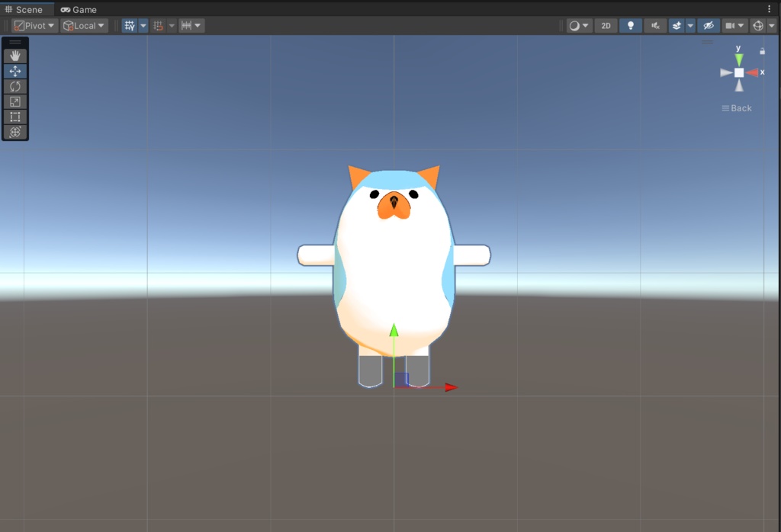Click the blue XY plane move square
The width and height of the screenshot is (781, 532).
401,380
